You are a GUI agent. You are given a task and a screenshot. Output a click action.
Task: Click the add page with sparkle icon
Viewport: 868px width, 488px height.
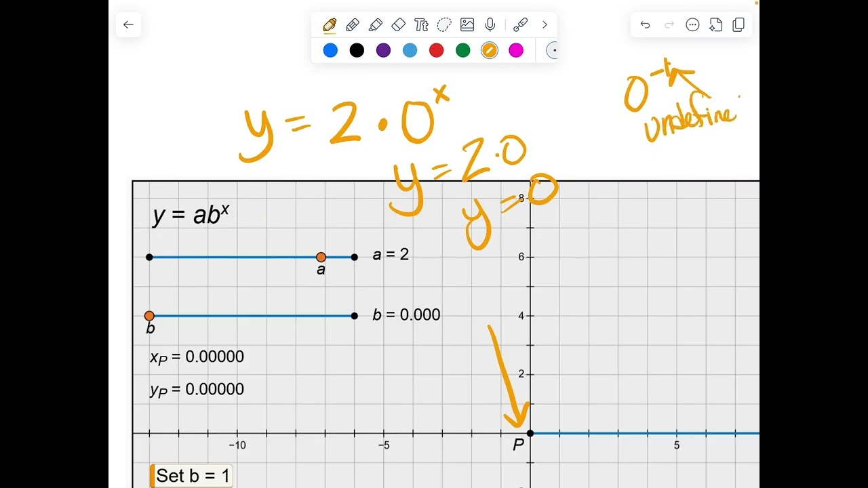[x=715, y=25]
